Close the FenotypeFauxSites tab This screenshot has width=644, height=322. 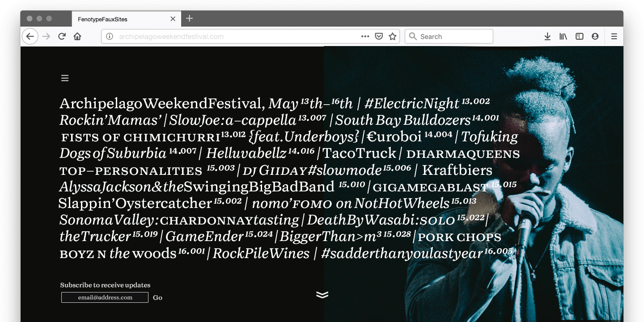click(x=173, y=19)
